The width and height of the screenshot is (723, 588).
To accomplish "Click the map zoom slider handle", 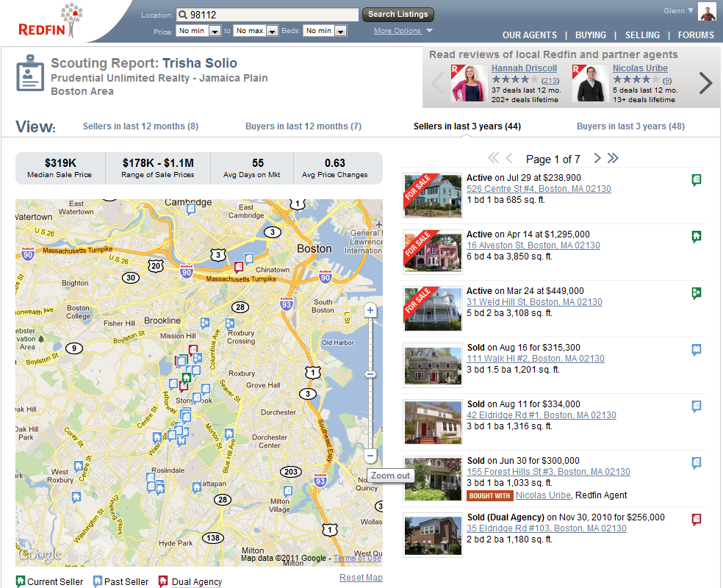I will click(370, 374).
